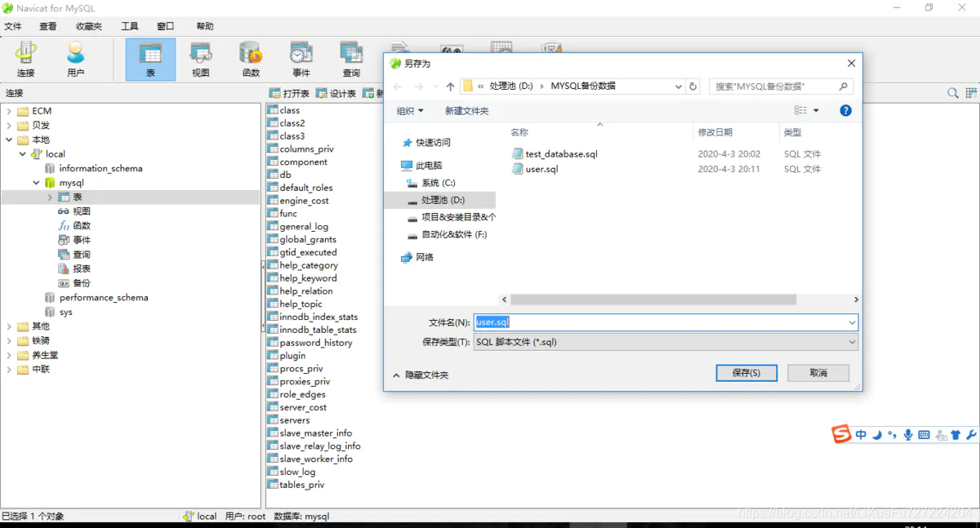Click 新建文件夹 button

[x=467, y=111]
